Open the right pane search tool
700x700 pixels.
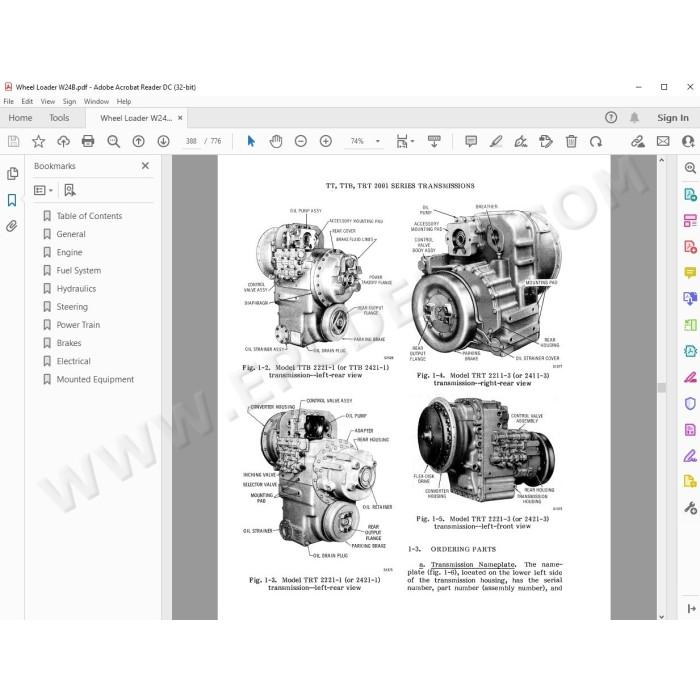[690, 168]
